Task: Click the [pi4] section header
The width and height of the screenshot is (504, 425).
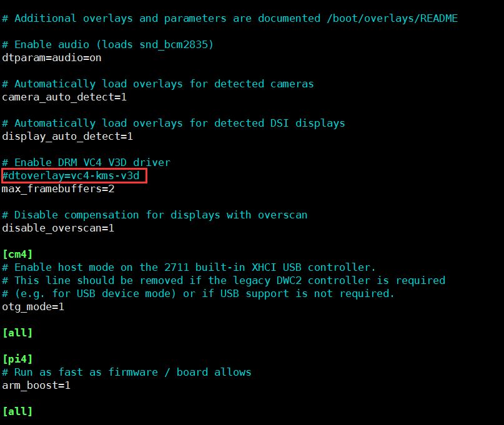Action: pos(17,359)
